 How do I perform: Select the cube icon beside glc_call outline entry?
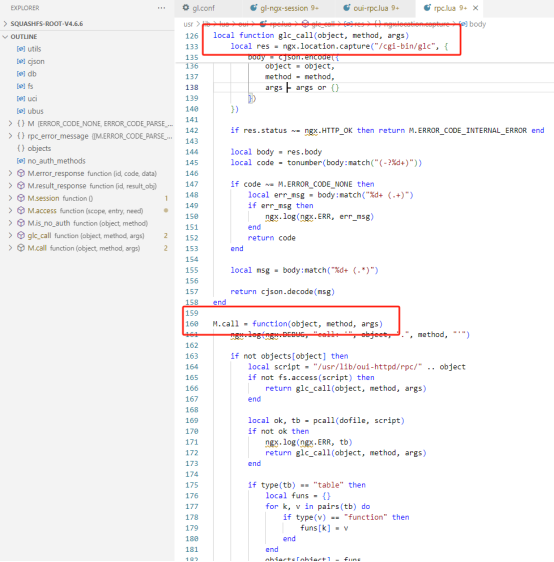coord(21,235)
